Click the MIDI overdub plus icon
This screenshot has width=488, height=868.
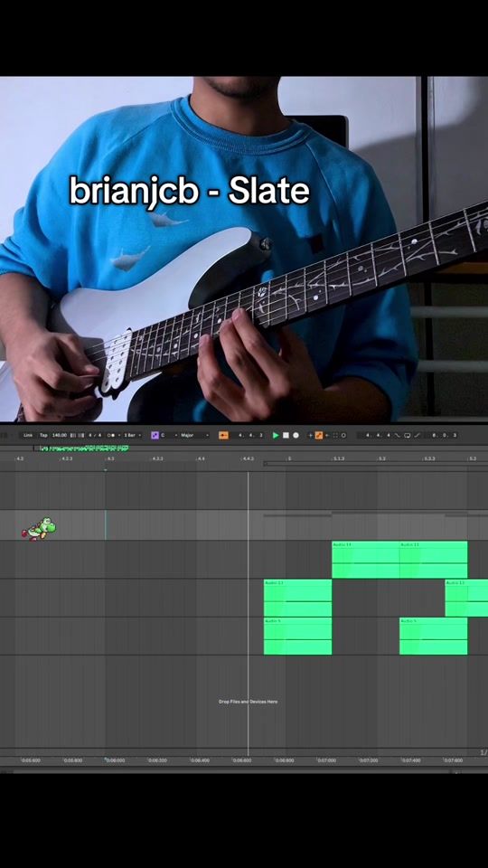point(310,436)
